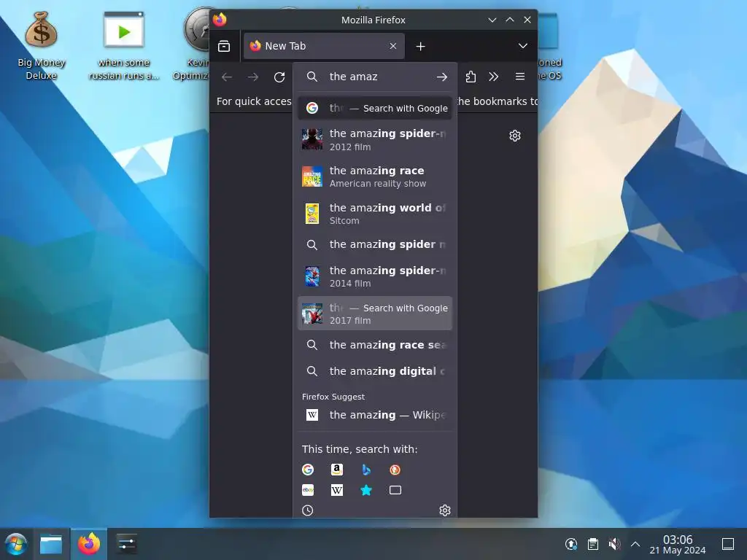
Task: Choose 'the amazing world of' Sitcom suggestion
Action: click(375, 214)
